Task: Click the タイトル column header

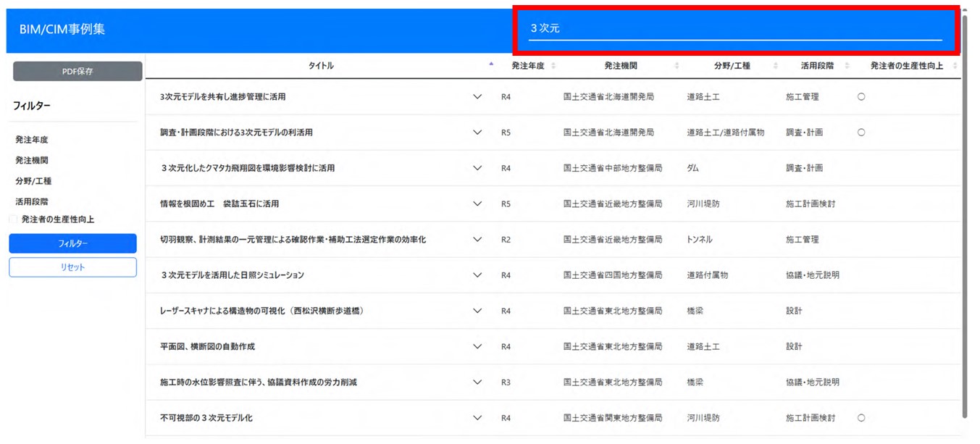Action: coord(321,66)
